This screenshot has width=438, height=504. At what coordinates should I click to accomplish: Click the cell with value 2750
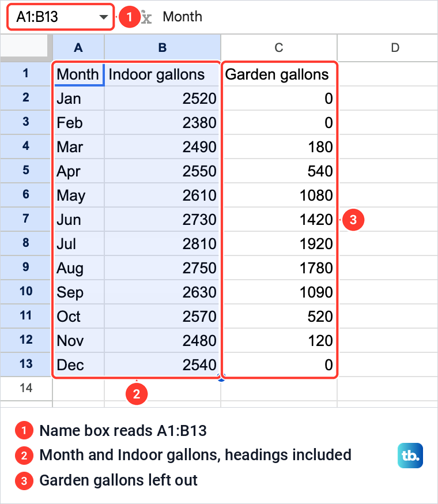(163, 268)
